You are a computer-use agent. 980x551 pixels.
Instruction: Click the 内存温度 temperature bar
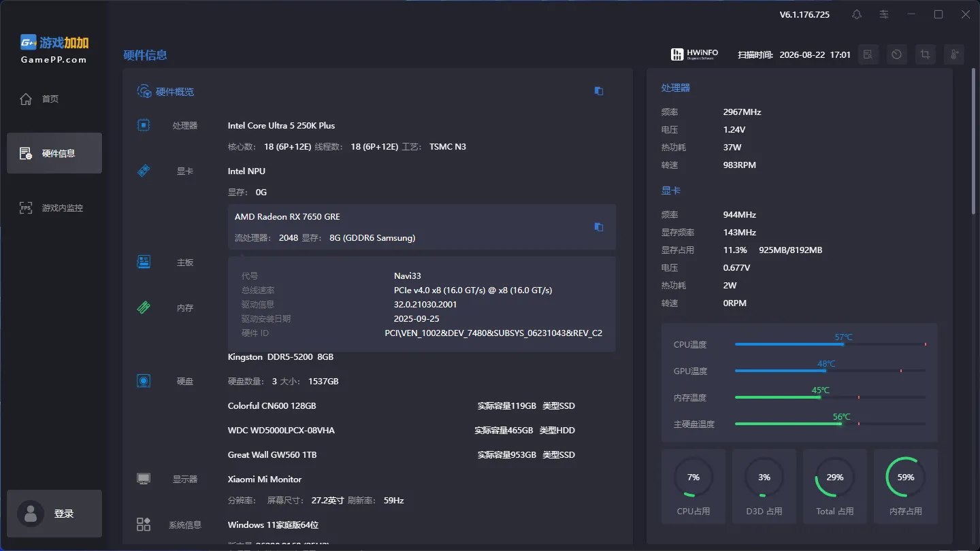[830, 397]
